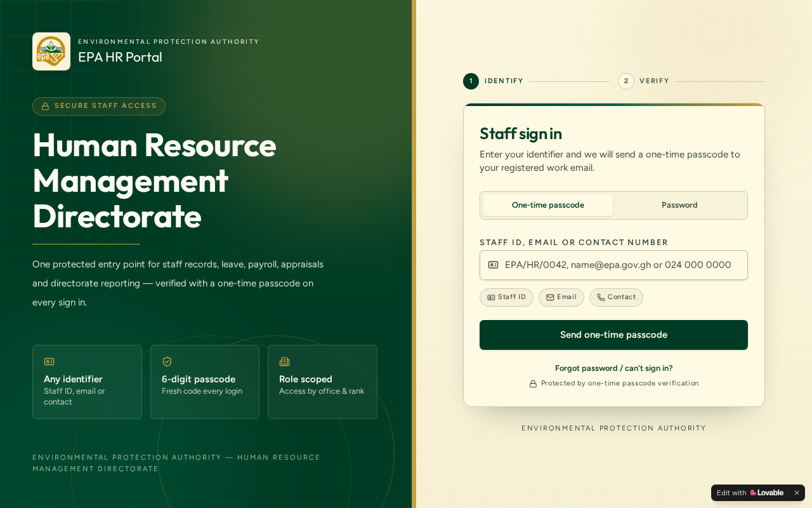Click Environmental Protection Authority text below the sign-in card
The width and height of the screenshot is (812, 508).
pos(613,429)
